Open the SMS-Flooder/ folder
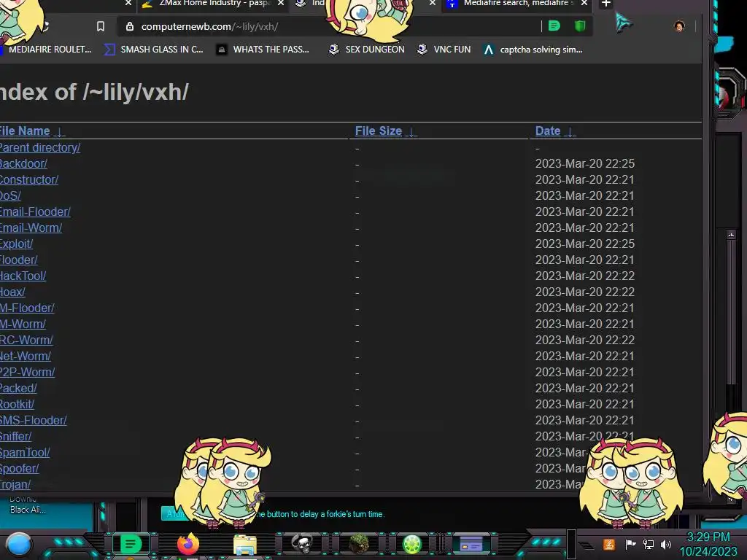 click(x=34, y=420)
